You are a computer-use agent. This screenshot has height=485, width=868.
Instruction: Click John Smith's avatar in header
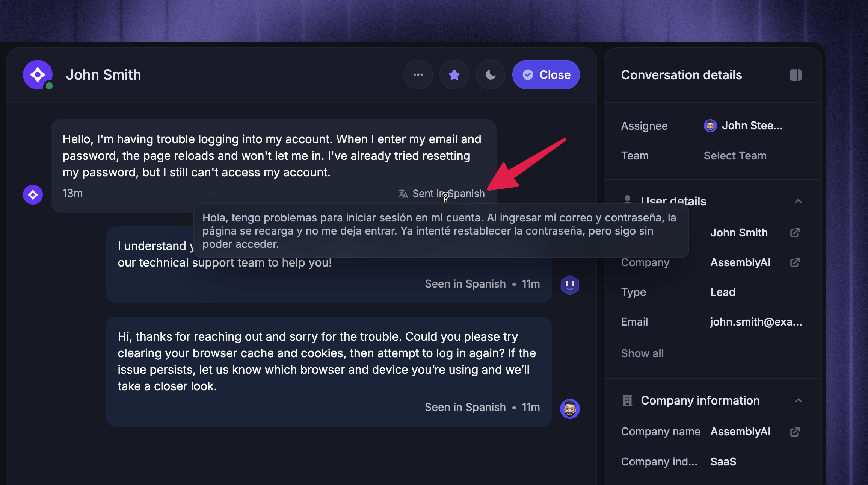[38, 75]
